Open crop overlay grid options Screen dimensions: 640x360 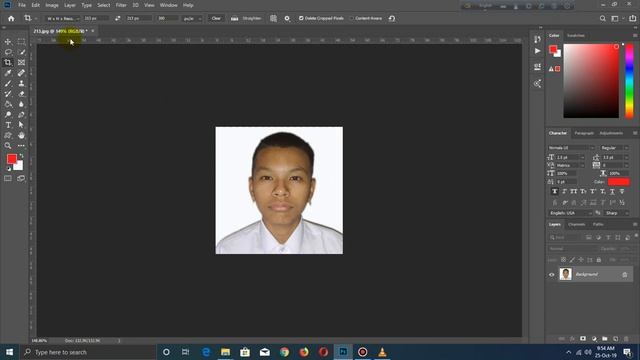pyautogui.click(x=273, y=18)
